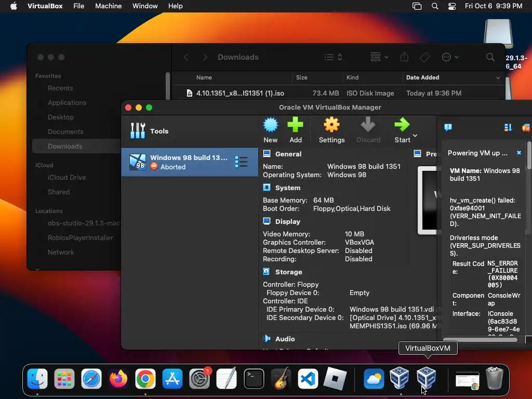Dismiss the Powering VM up notification
Viewport: 532px width, 399px height.
(519, 153)
